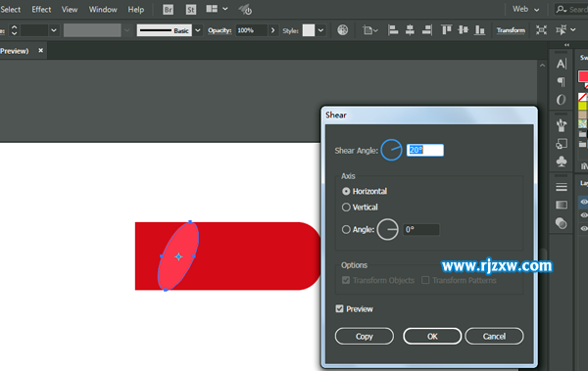Select the Horizontal axis radio button
This screenshot has height=371, width=588.
346,191
